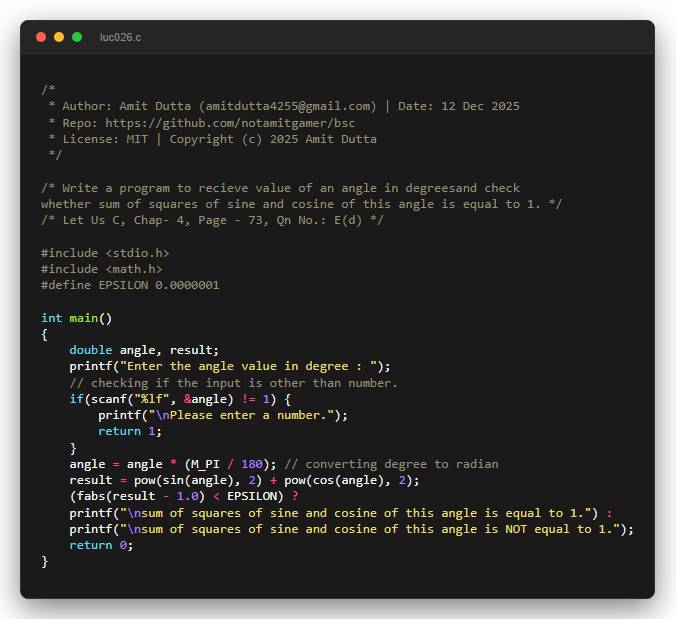Image resolution: width=676 pixels, height=619 pixels.
Task: Click the printf 'angle is equal to 1.' line
Action: click(341, 513)
